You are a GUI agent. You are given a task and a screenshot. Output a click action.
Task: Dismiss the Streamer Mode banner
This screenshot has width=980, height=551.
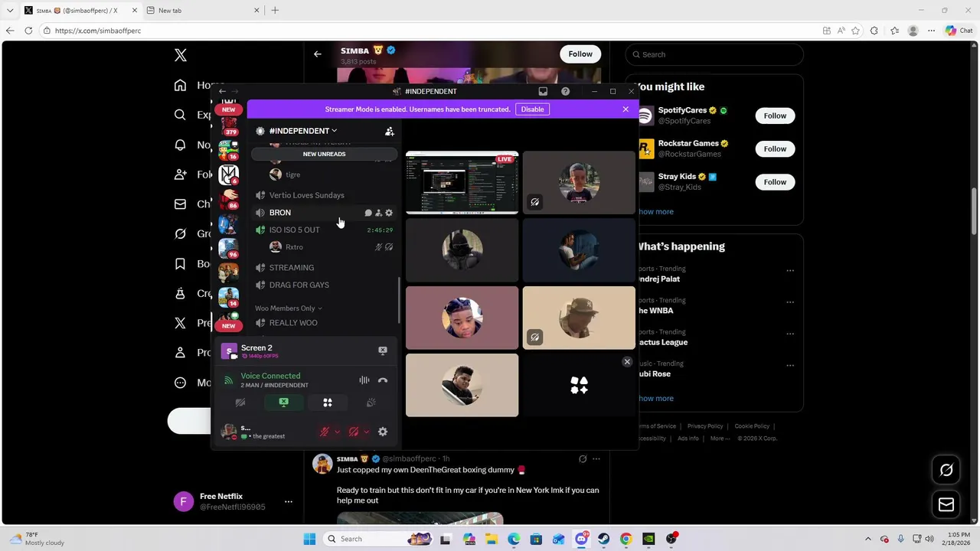(x=626, y=109)
